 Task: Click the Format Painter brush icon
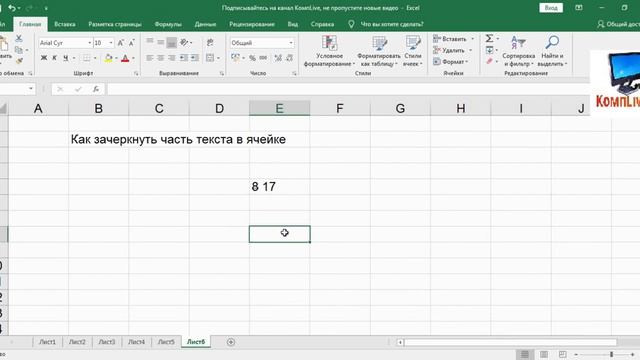(19, 61)
